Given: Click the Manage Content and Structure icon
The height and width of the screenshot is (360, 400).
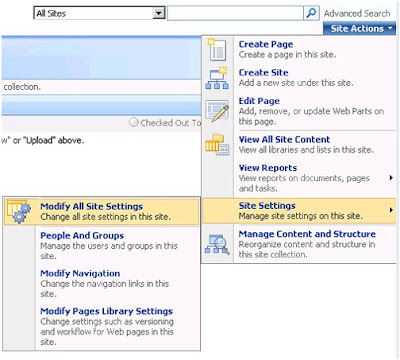Looking at the screenshot, I should click(x=217, y=244).
